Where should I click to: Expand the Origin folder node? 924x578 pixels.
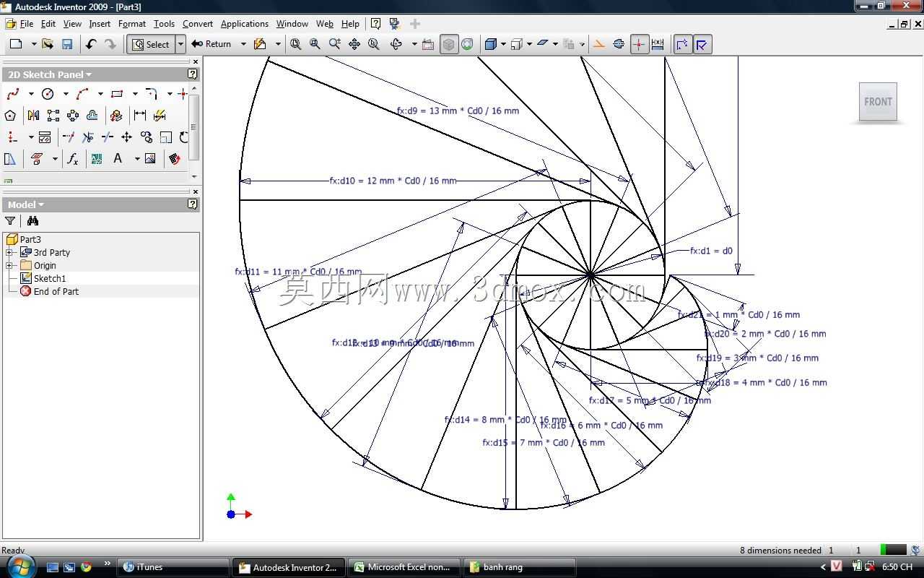[9, 265]
